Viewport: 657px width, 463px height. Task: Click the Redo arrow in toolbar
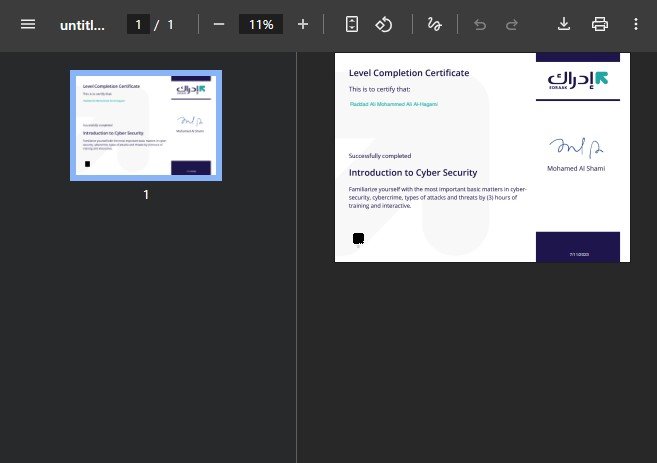512,24
